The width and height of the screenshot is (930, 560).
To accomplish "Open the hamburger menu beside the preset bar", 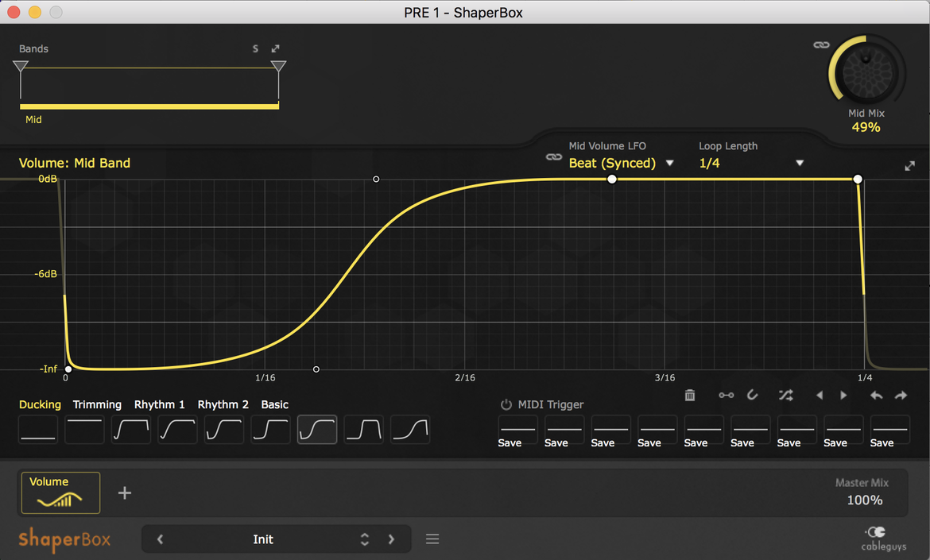I will coord(432,539).
